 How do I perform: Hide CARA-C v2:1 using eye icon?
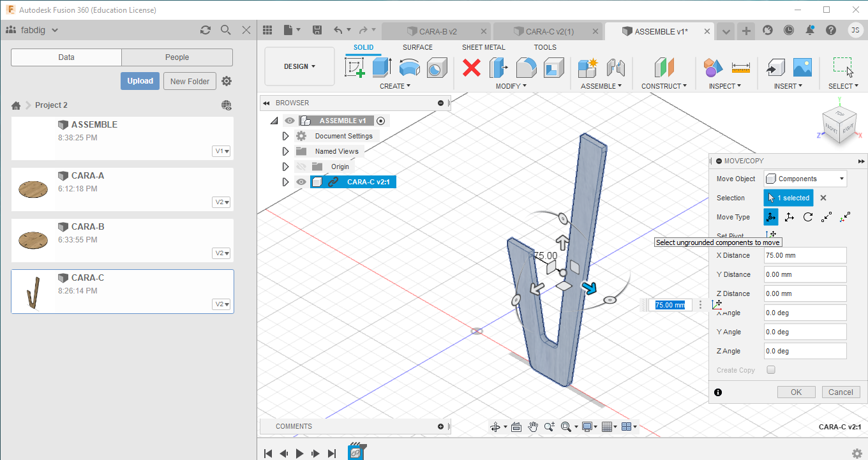[301, 182]
